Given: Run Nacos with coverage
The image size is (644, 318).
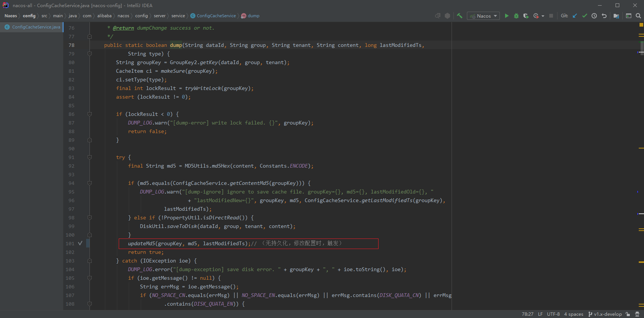Looking at the screenshot, I should pos(526,16).
